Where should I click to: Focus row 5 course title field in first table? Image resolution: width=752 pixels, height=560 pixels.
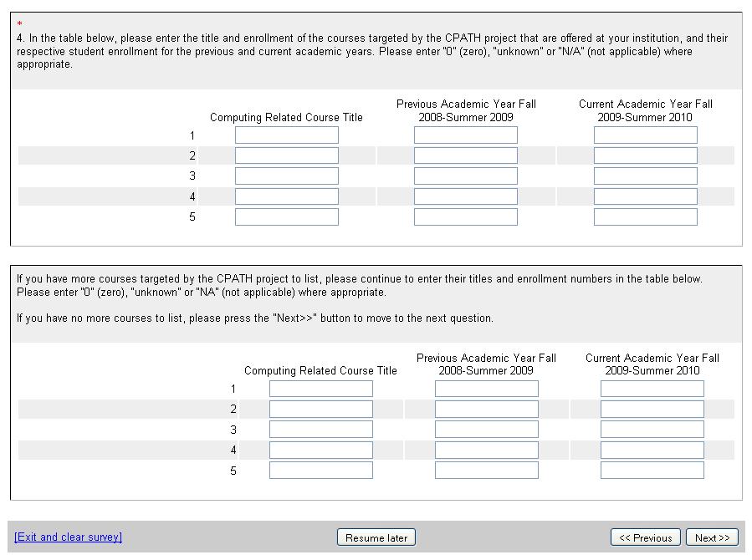286,216
